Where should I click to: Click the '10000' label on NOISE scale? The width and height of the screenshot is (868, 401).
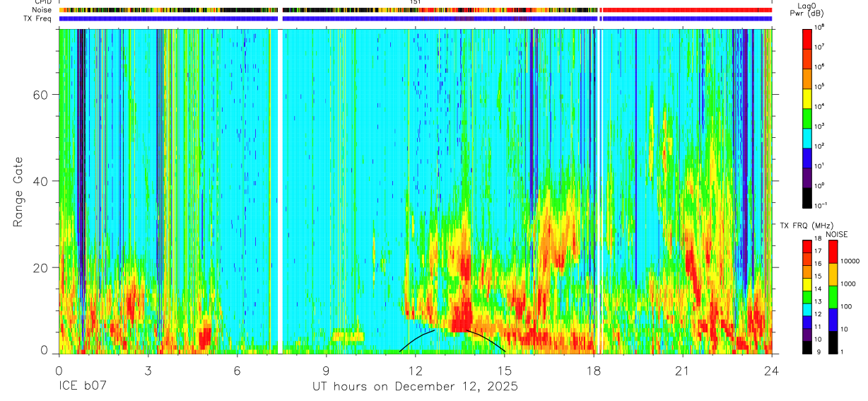click(850, 261)
